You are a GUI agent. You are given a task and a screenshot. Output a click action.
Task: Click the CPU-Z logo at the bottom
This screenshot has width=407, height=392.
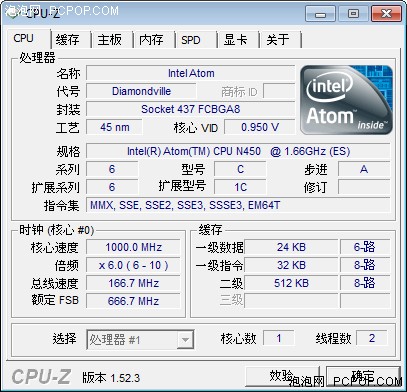click(41, 377)
